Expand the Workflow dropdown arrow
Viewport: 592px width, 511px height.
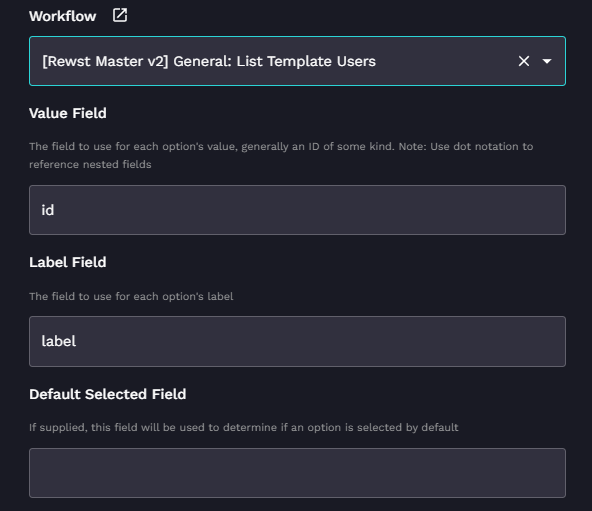tap(547, 61)
